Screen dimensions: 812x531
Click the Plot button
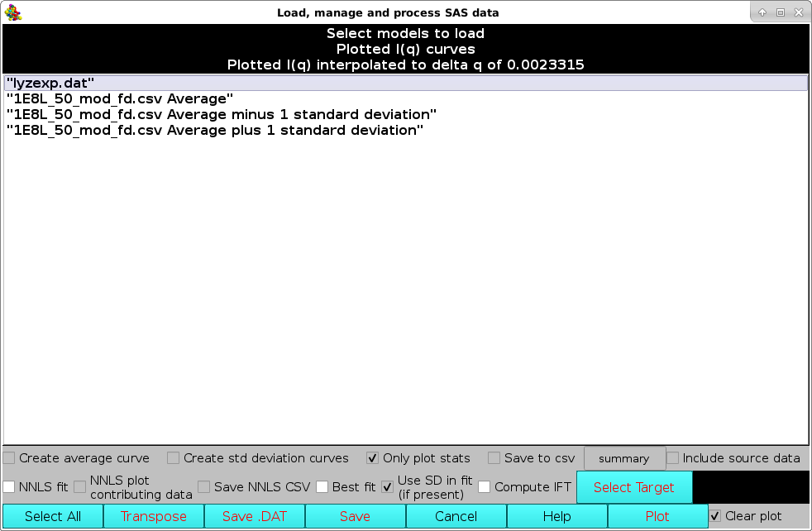(657, 516)
